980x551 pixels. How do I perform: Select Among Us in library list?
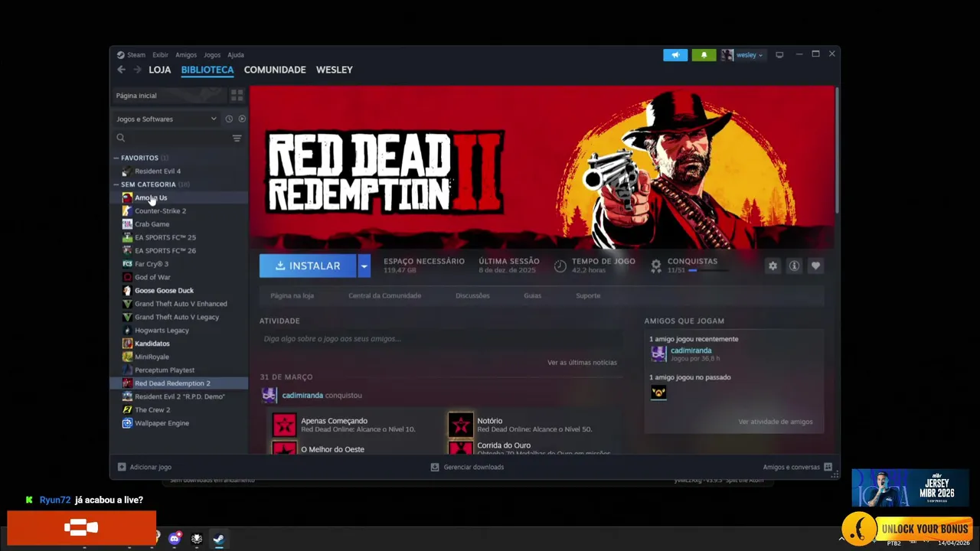[x=180, y=197]
